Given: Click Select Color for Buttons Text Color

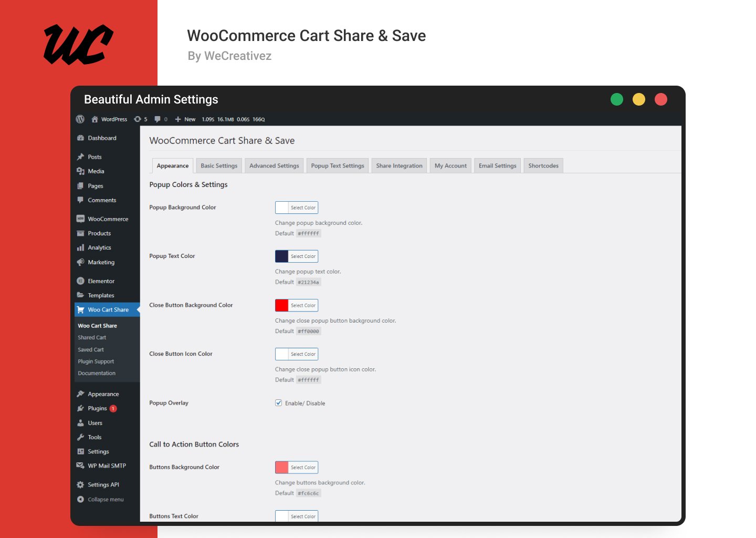Looking at the screenshot, I should click(303, 516).
